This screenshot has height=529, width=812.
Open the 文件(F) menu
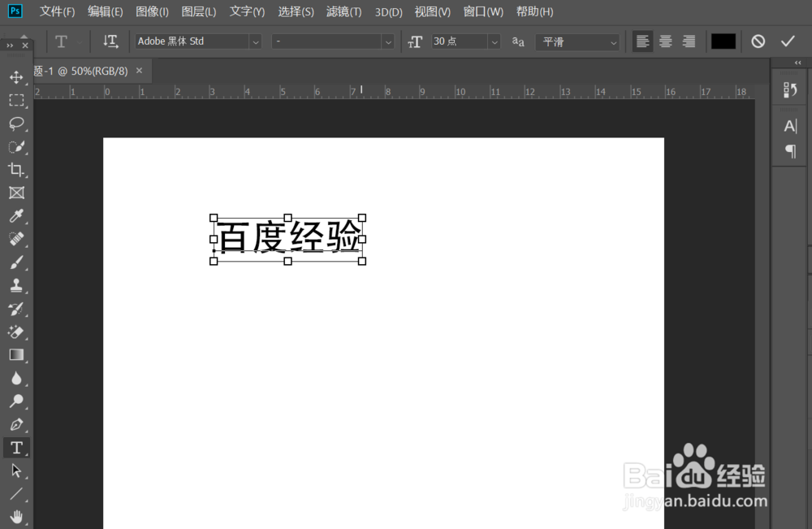(x=58, y=11)
